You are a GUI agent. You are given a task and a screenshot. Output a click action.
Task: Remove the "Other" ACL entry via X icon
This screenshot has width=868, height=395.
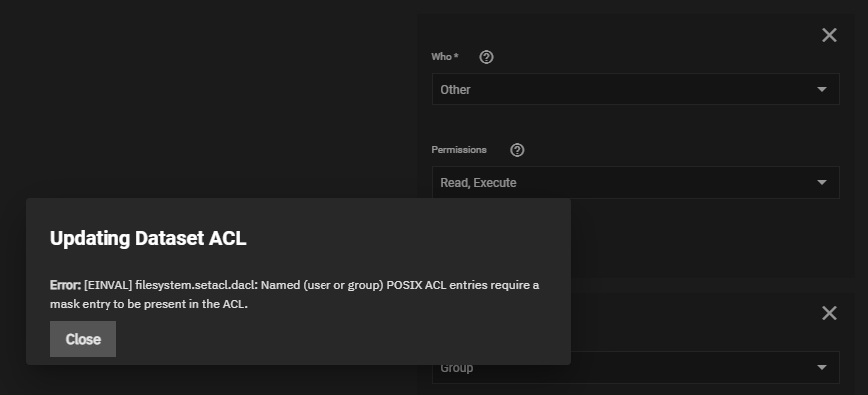(829, 35)
